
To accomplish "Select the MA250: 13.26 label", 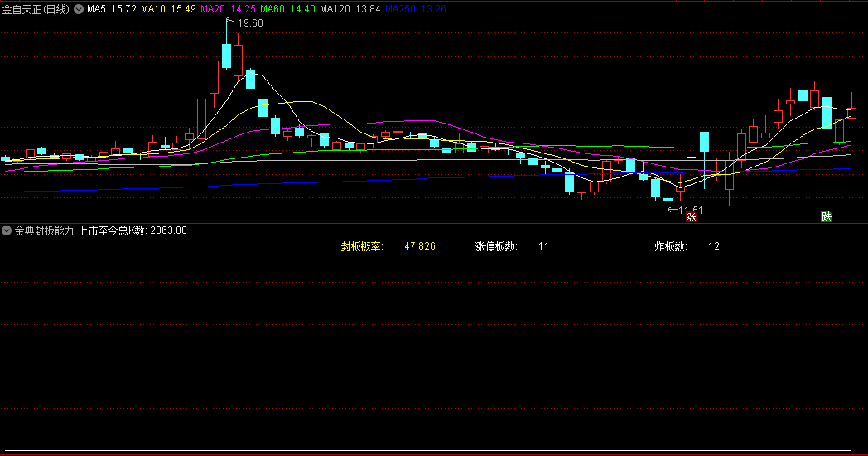I will pyautogui.click(x=416, y=9).
